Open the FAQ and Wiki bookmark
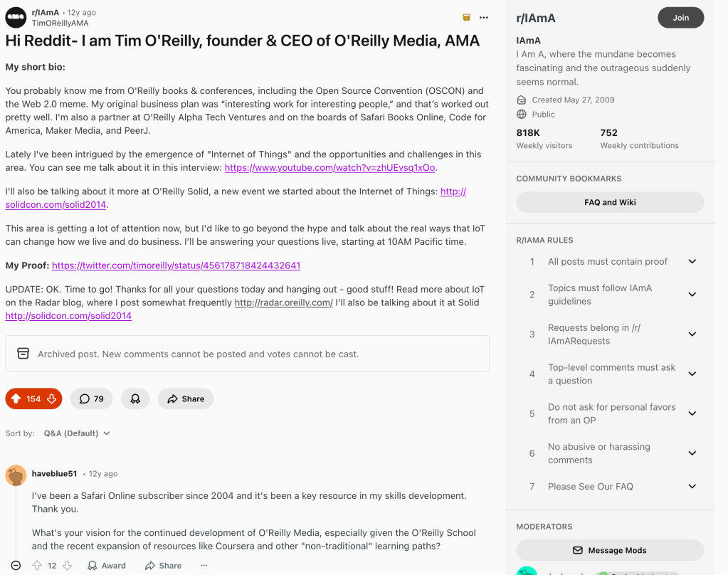The width and height of the screenshot is (728, 575). [x=610, y=202]
